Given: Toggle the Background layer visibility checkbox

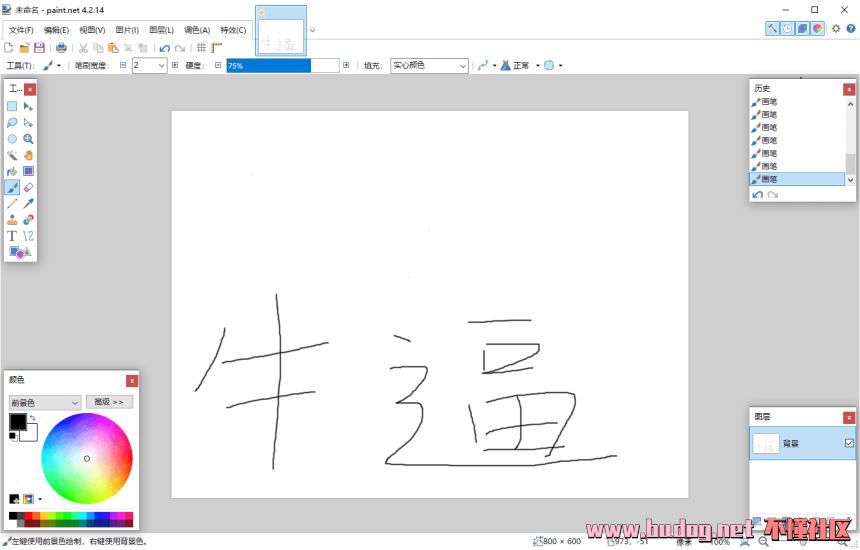Looking at the screenshot, I should click(x=849, y=443).
